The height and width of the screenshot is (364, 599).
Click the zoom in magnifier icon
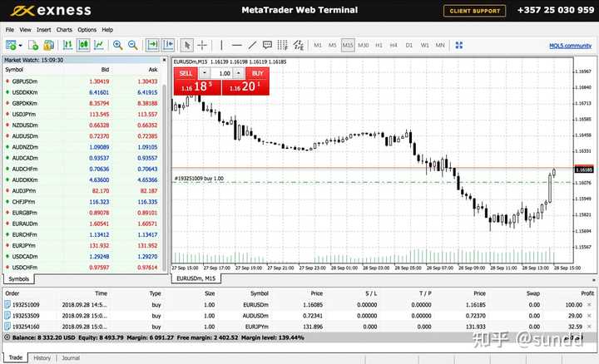click(x=118, y=45)
